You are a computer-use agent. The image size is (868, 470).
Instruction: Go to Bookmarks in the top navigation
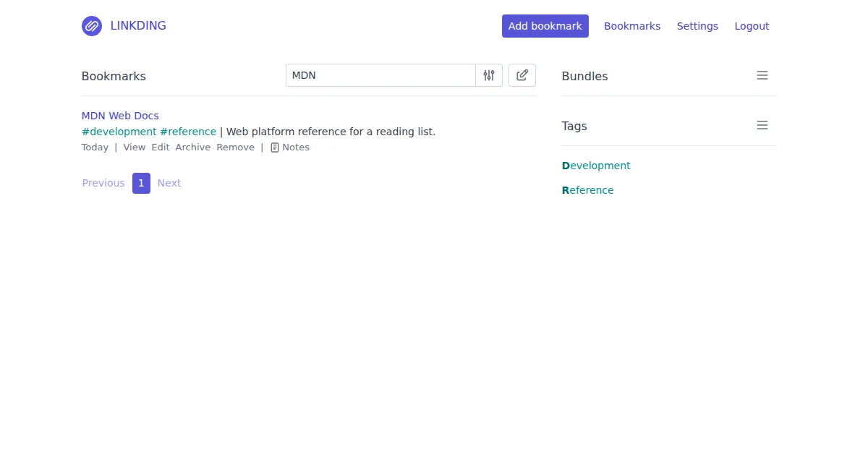[x=632, y=26]
